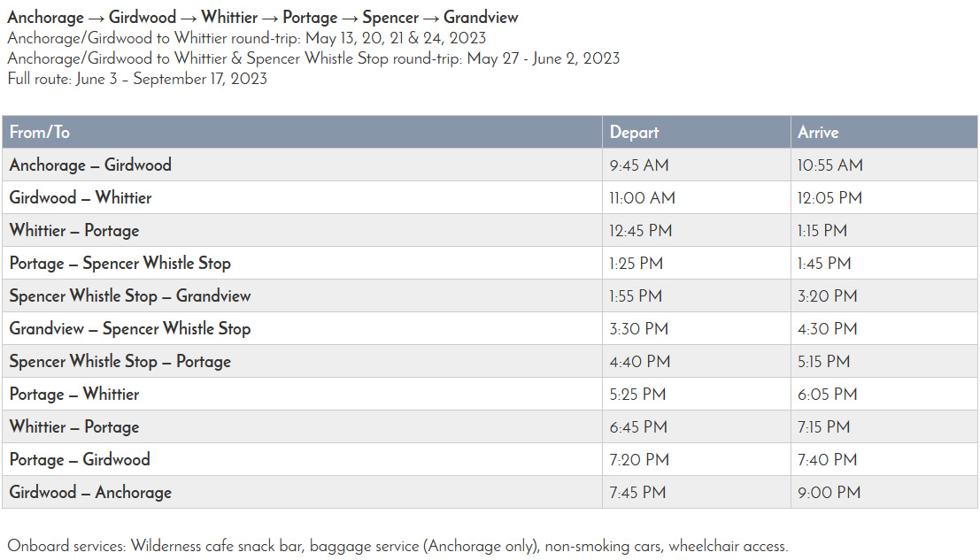Select the Girdwood – Whittier route cell
The width and height of the screenshot is (980, 560).
(81, 198)
